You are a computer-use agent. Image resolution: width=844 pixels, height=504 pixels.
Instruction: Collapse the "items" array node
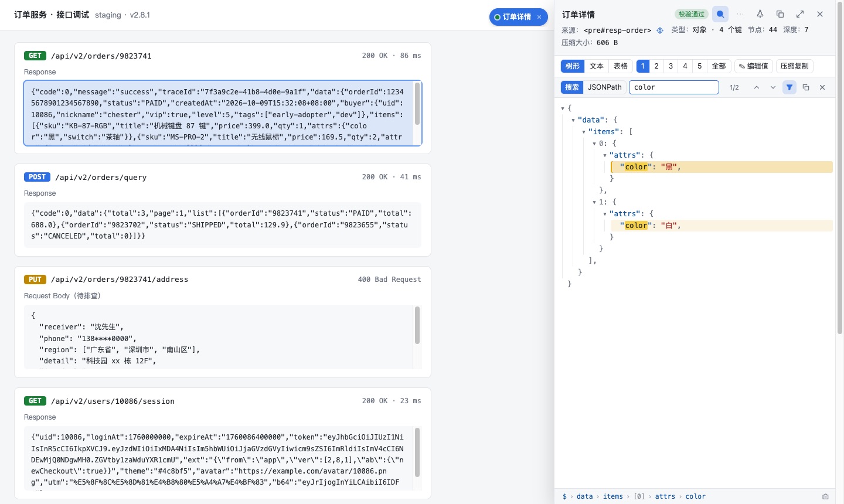click(x=584, y=132)
